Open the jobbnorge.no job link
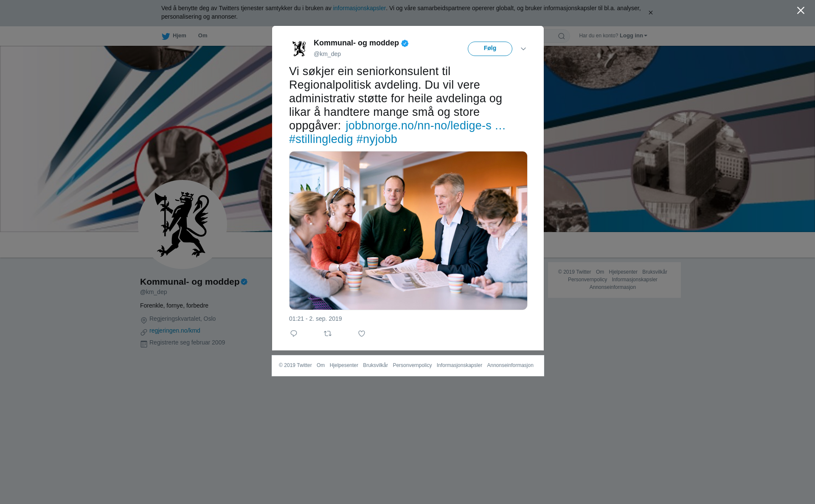815x504 pixels. pos(425,126)
